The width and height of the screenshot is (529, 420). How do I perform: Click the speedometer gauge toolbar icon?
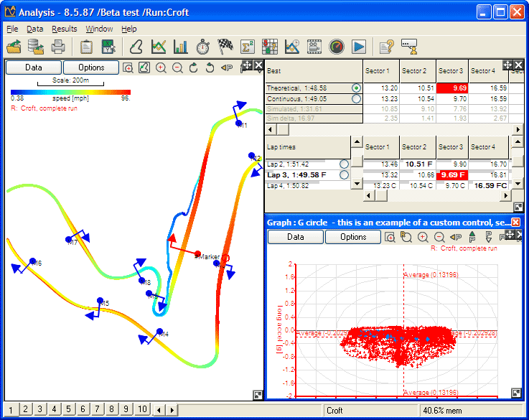tap(337, 47)
